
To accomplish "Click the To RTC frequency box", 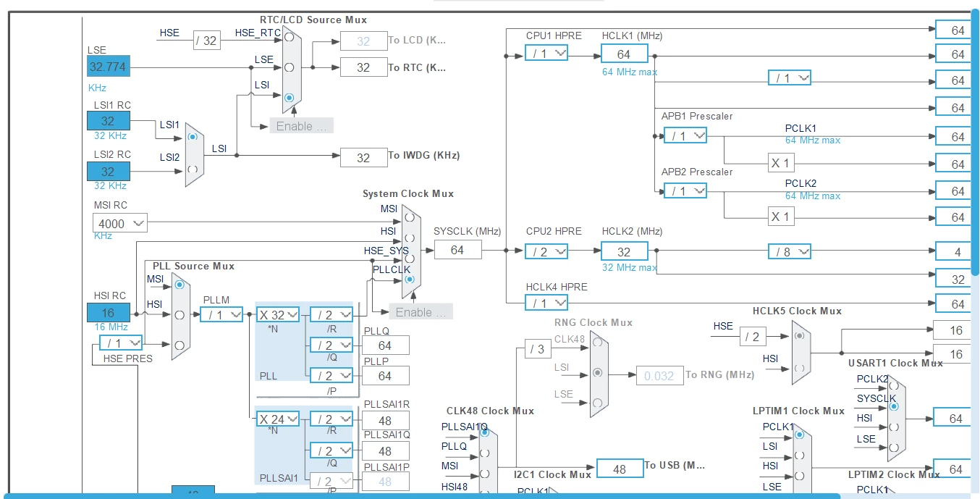I will point(363,67).
